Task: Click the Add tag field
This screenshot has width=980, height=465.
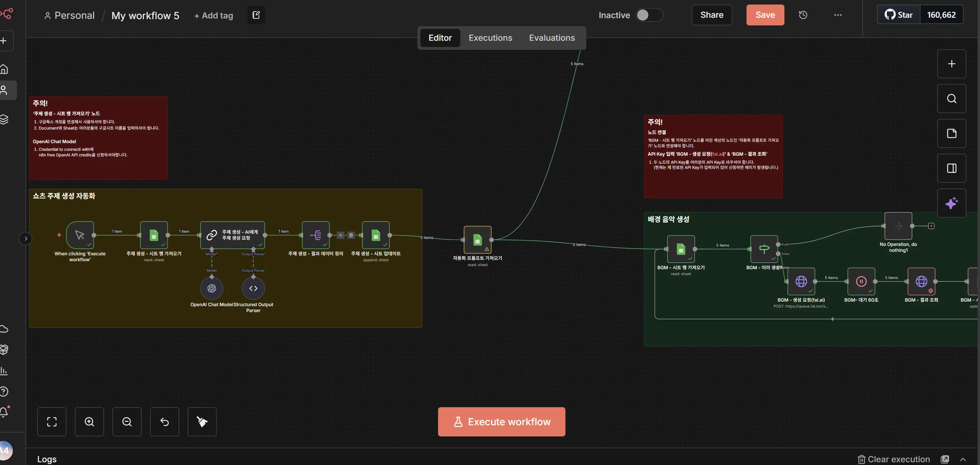Action: click(213, 16)
